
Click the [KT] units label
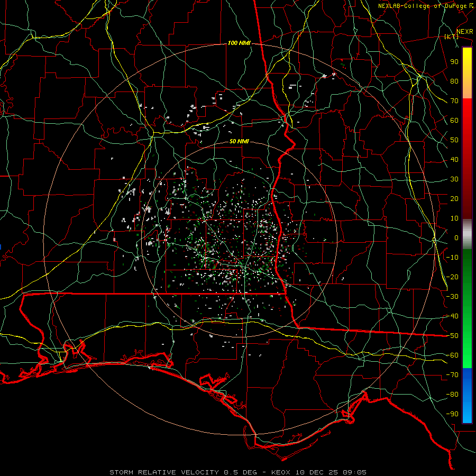coord(452,36)
